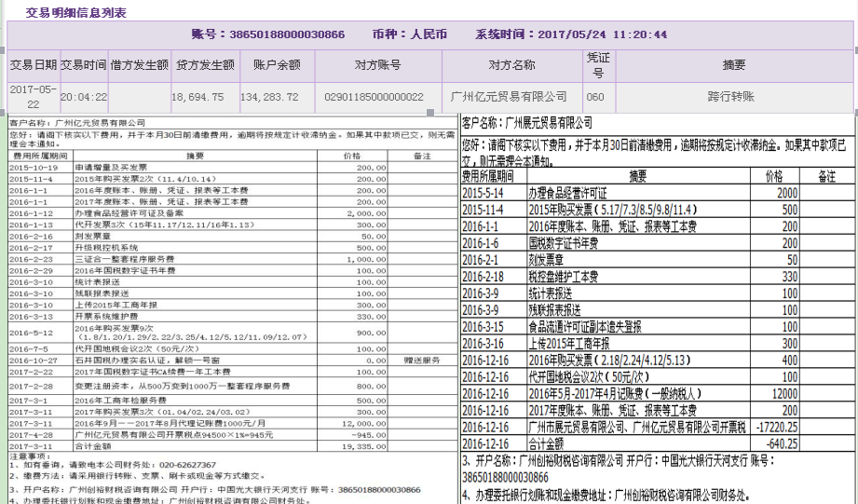The image size is (858, 504).
Task: Select the price 12,000.00
Action: point(364,424)
